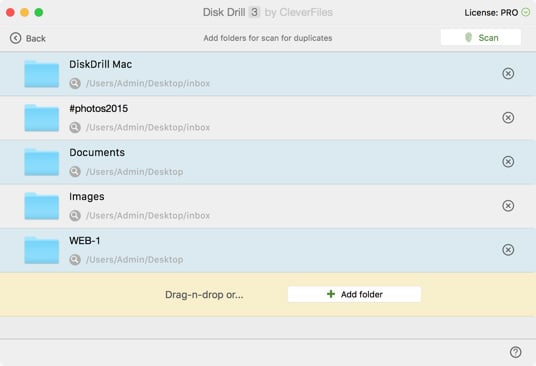Click the Drag-n-drop area text
536x366 pixels.
pos(204,295)
